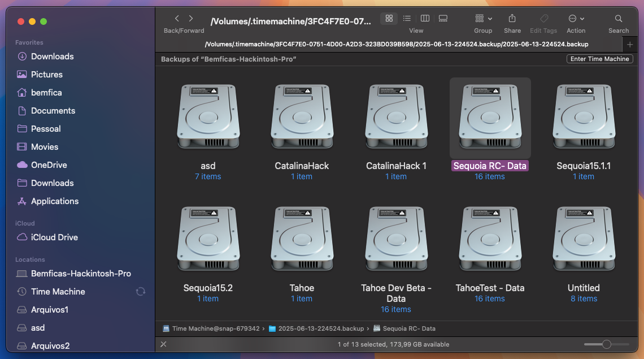644x359 pixels.
Task: Click "Backups of Bemficas-Hackintosh-Pro" header text
Action: (x=229, y=59)
